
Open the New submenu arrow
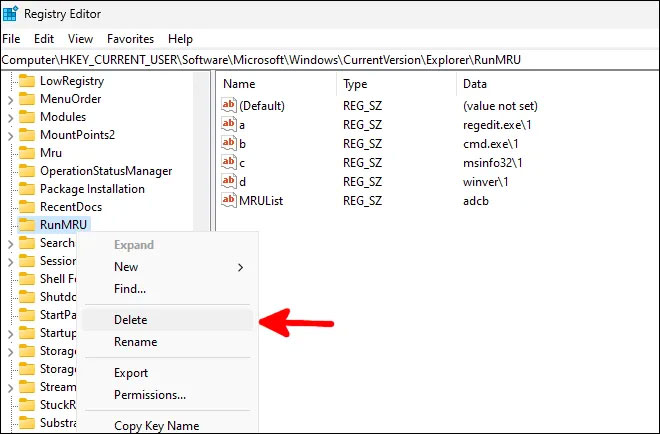(x=240, y=267)
